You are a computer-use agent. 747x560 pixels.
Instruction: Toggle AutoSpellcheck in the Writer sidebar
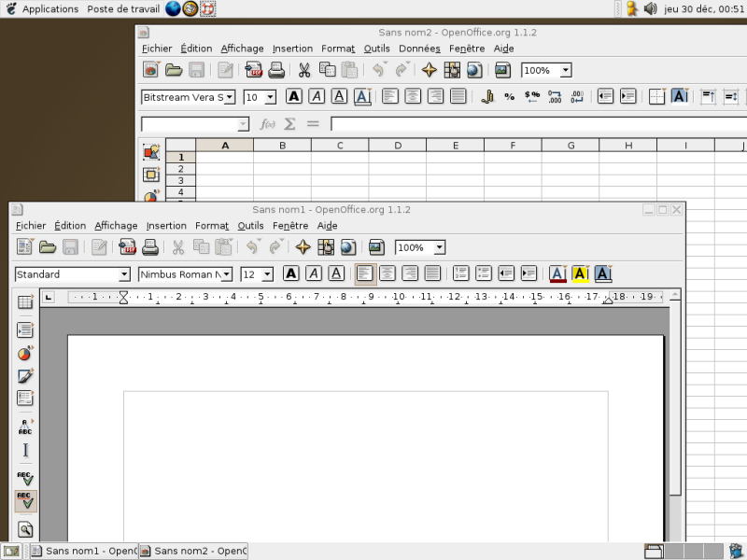25,501
